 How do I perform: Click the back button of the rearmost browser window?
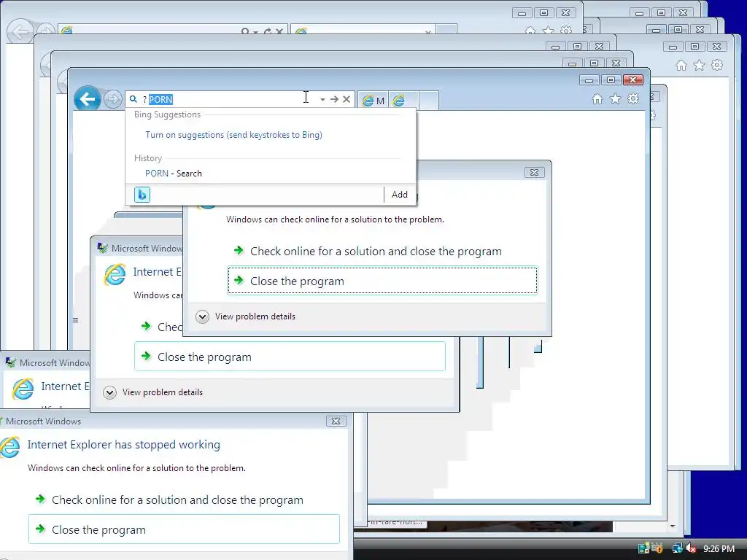[x=20, y=32]
